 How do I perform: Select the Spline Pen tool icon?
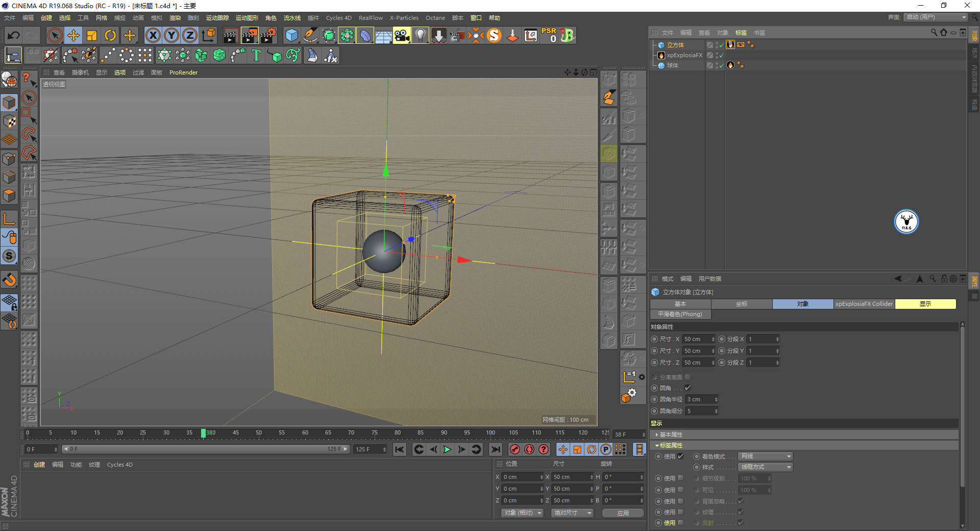coord(310,35)
